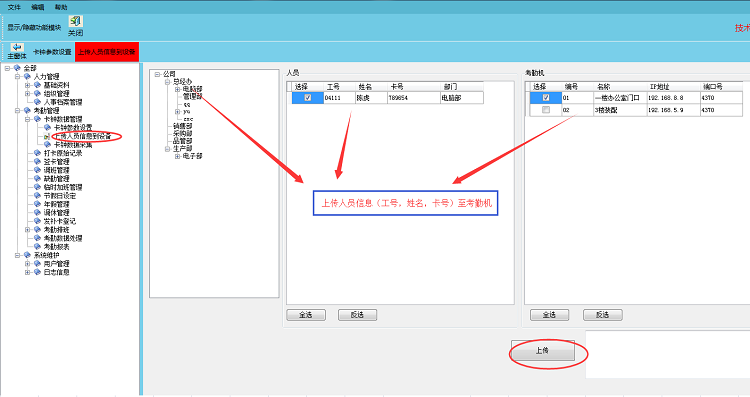Click the icon beside 打卡原始记录
The width and height of the screenshot is (750, 397).
point(37,153)
